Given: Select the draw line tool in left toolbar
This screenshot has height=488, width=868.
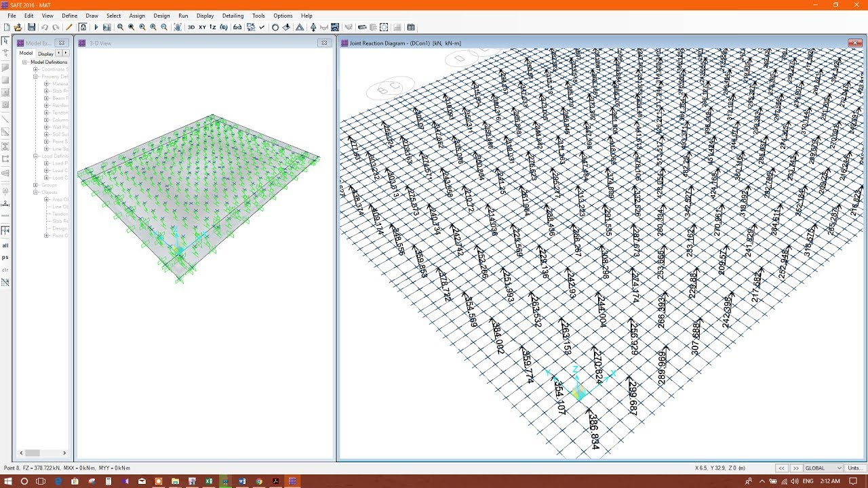Looking at the screenshot, I should click(5, 119).
